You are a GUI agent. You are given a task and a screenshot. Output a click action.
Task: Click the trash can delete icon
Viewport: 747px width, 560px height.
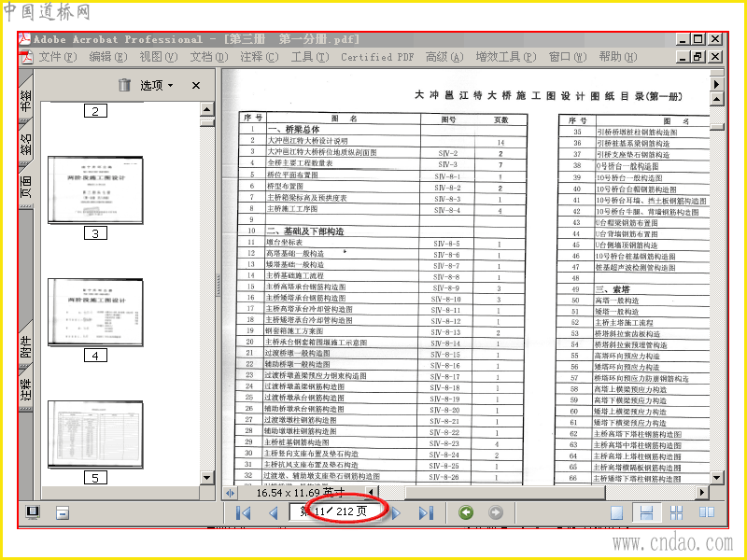[124, 85]
